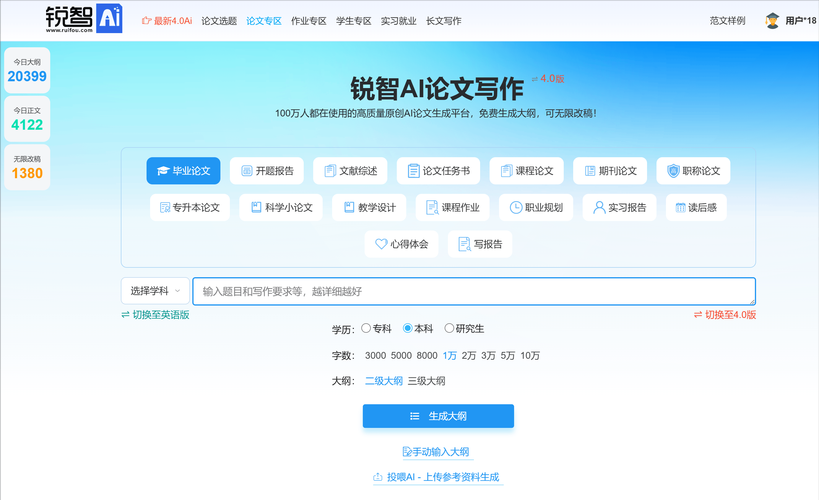Click the book icon beside 教学设计

point(349,207)
